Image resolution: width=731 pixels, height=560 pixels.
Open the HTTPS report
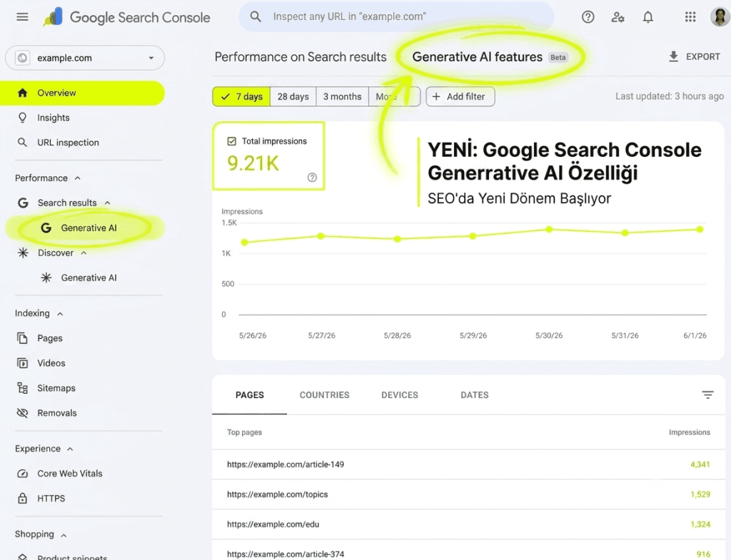(x=51, y=498)
